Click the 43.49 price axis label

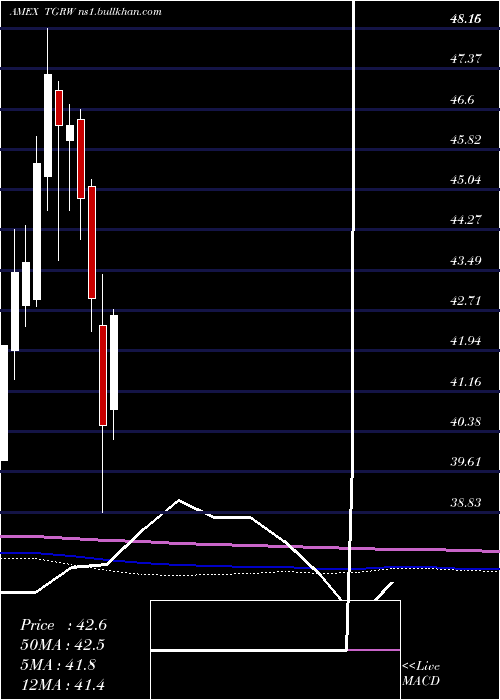(467, 260)
